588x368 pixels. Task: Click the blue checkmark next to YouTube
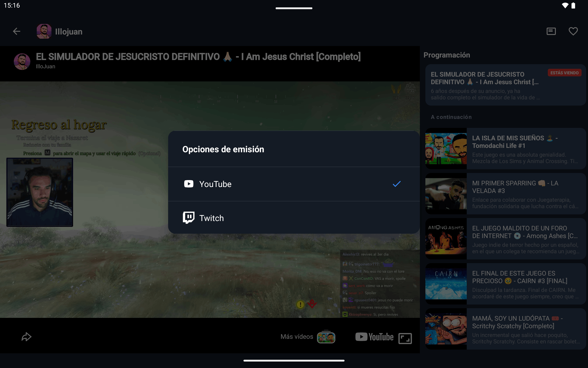click(x=396, y=184)
